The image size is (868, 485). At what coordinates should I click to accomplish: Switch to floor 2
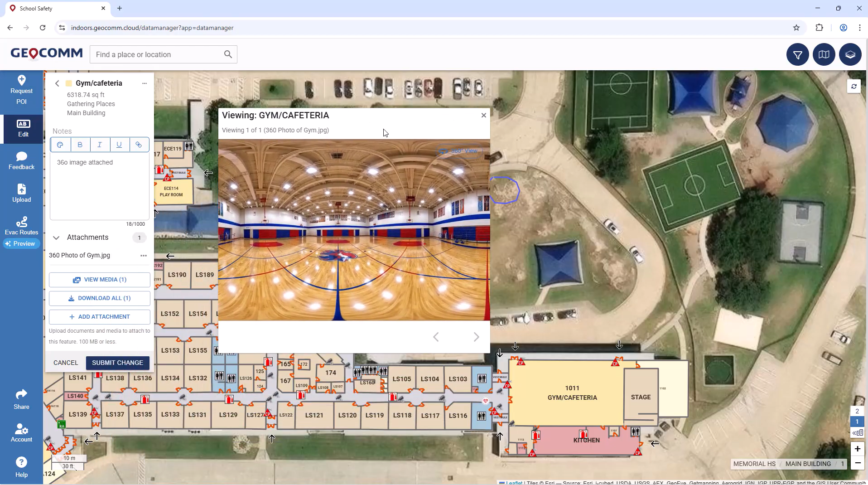(857, 411)
